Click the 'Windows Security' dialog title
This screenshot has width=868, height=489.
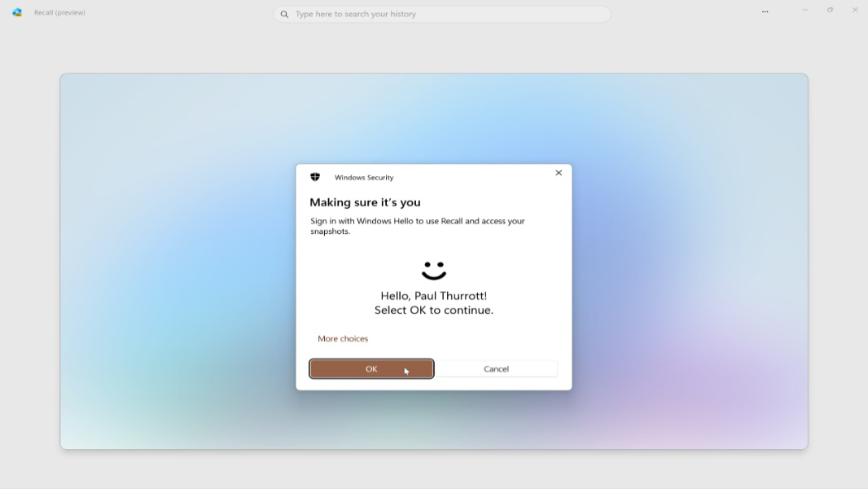364,177
